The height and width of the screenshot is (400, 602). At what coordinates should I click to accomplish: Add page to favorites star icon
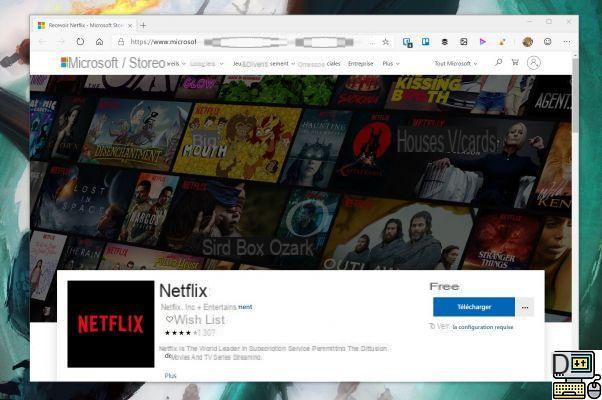385,42
